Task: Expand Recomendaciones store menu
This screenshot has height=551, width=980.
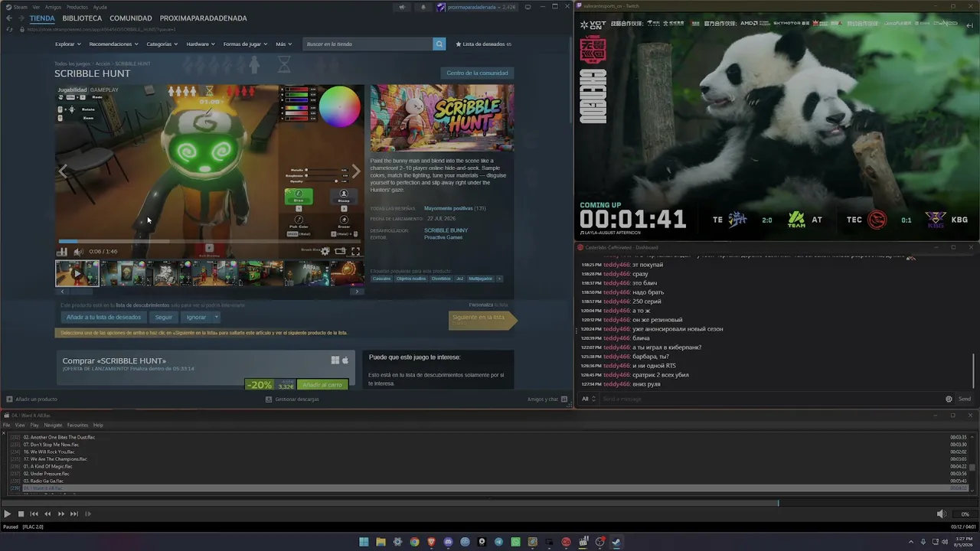Action: coord(113,44)
